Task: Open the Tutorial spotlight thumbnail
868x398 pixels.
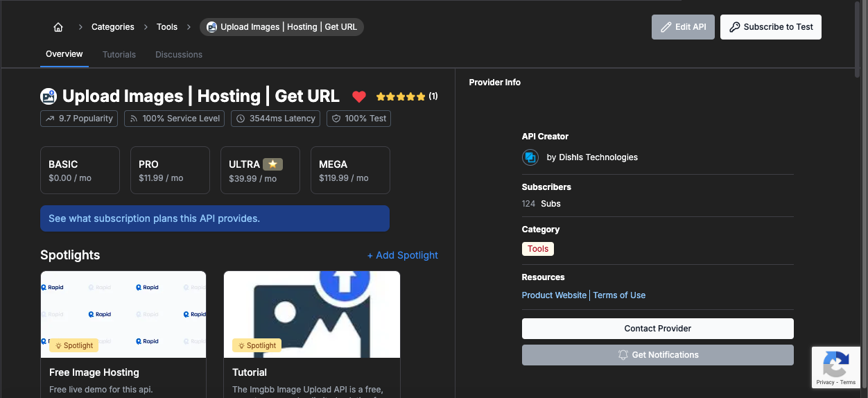Action: point(312,314)
